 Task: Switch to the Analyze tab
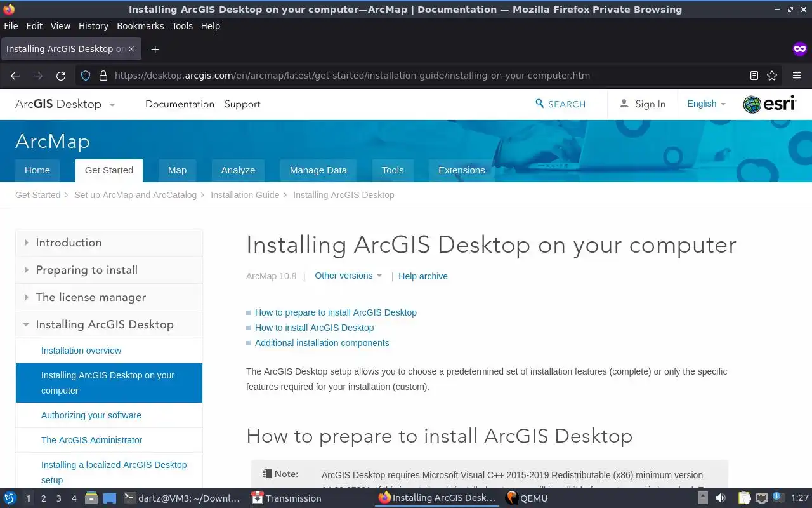point(238,170)
